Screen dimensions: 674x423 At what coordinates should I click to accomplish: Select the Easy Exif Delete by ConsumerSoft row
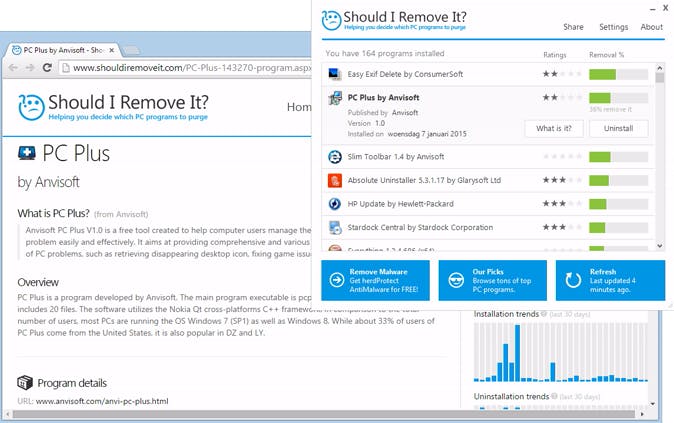pos(488,74)
